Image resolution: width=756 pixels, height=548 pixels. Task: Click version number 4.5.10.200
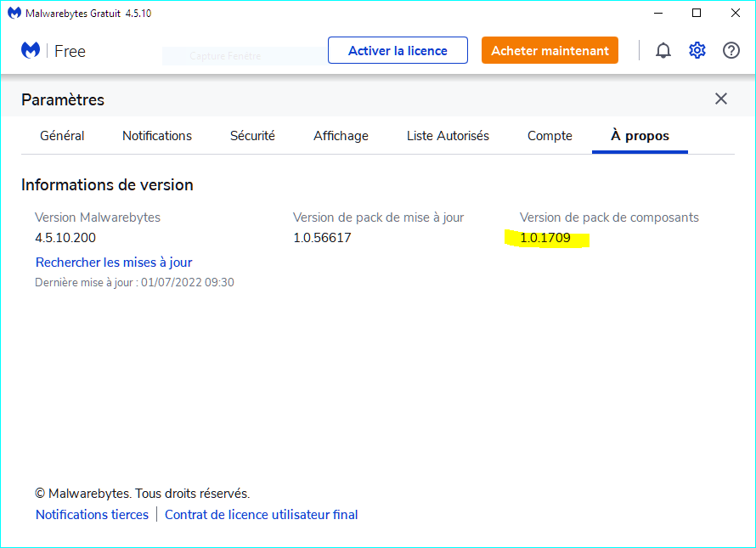click(65, 237)
